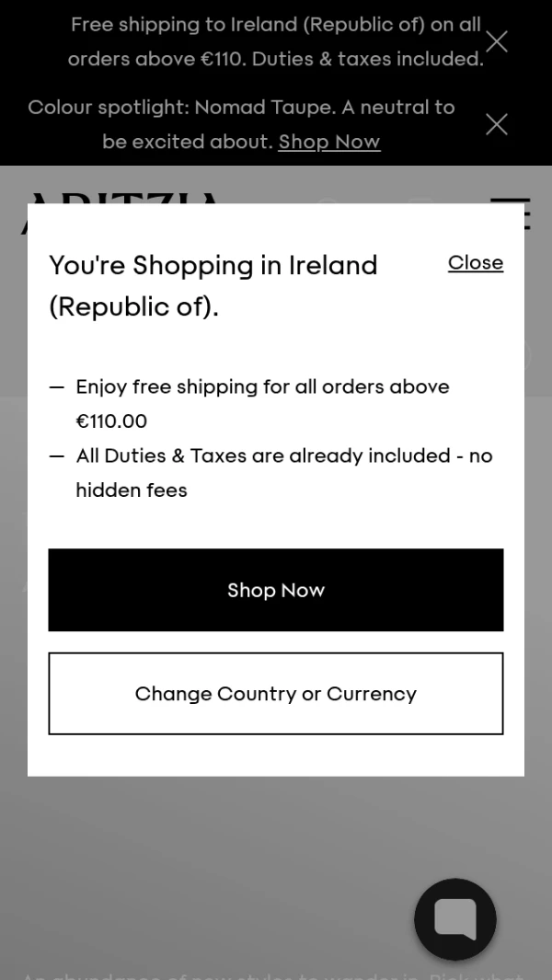Follow the Shop Now link in the banner
Image resolution: width=552 pixels, height=980 pixels.
click(328, 142)
